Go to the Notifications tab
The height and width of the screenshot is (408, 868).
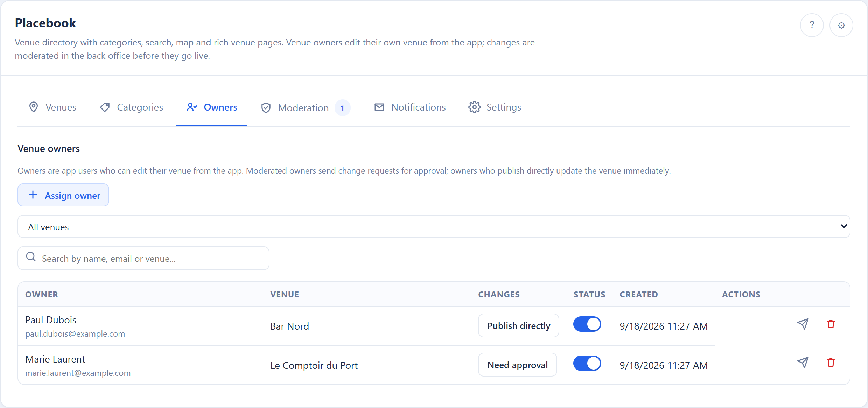coord(410,107)
